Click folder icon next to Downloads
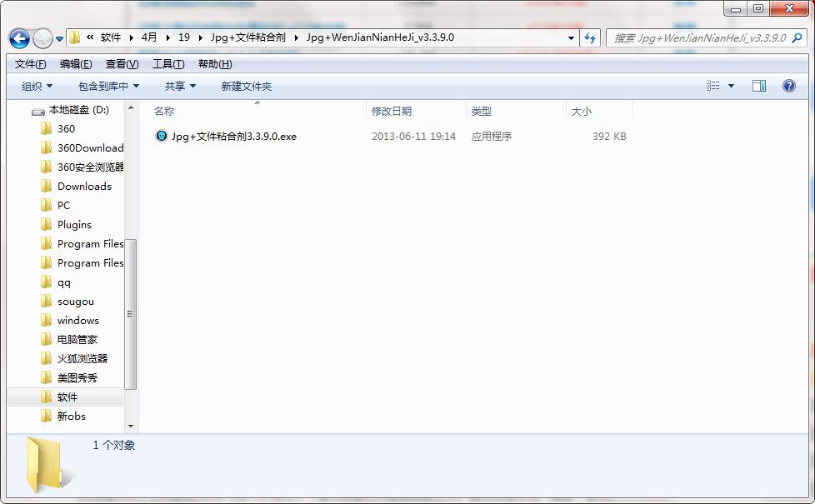The height and width of the screenshot is (504, 815). (x=47, y=186)
